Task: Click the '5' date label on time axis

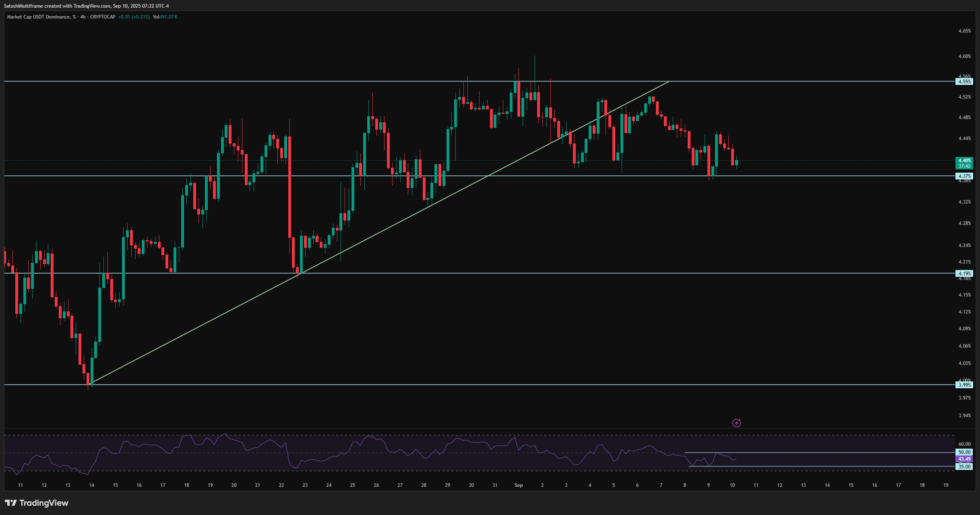Action: click(x=614, y=485)
